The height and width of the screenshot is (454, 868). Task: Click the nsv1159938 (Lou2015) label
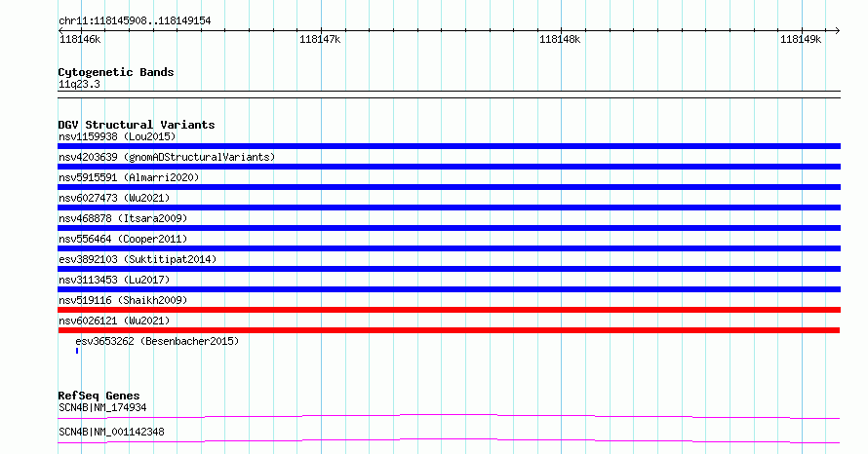tap(117, 136)
